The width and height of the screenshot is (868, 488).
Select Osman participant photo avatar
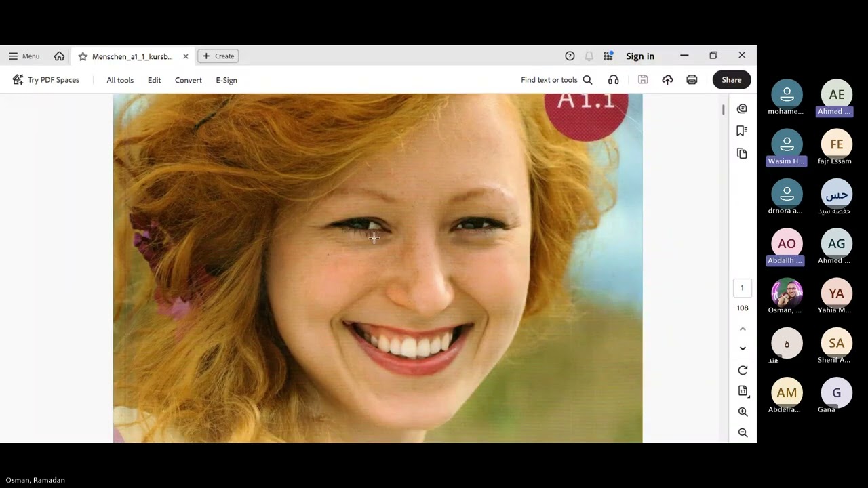click(787, 293)
